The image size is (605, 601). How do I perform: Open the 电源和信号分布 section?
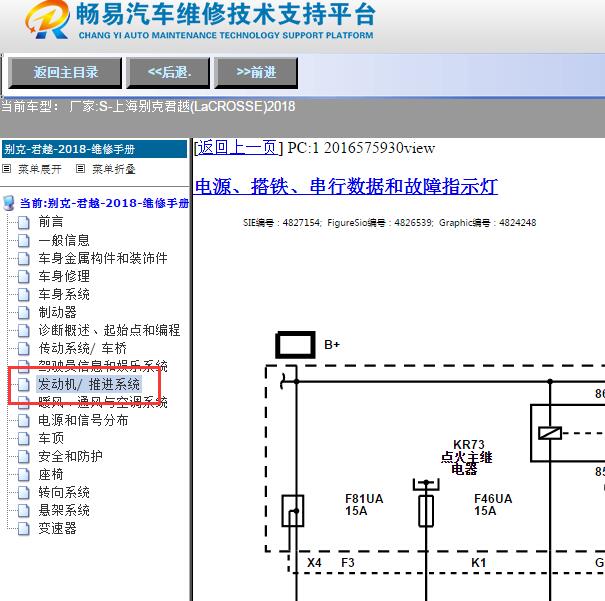[x=83, y=420]
